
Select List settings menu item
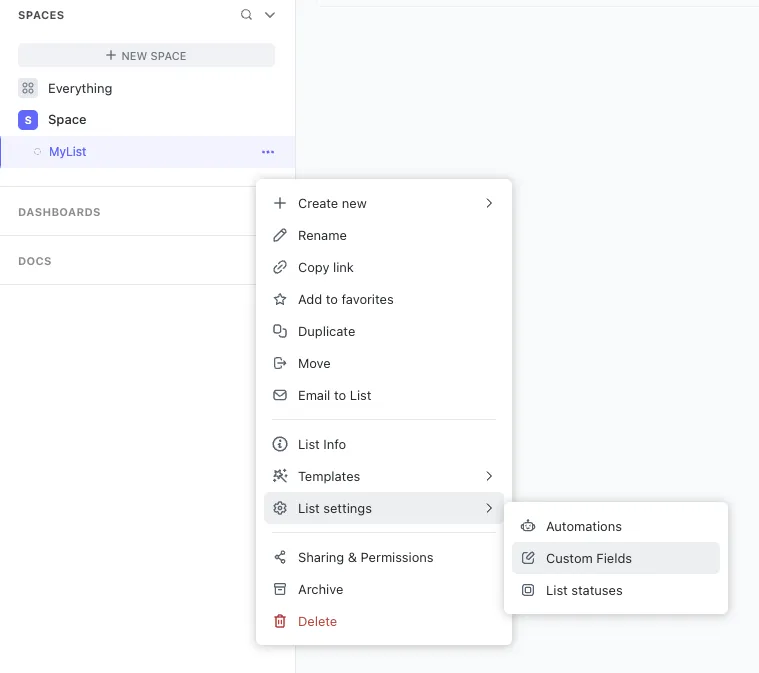click(x=383, y=508)
